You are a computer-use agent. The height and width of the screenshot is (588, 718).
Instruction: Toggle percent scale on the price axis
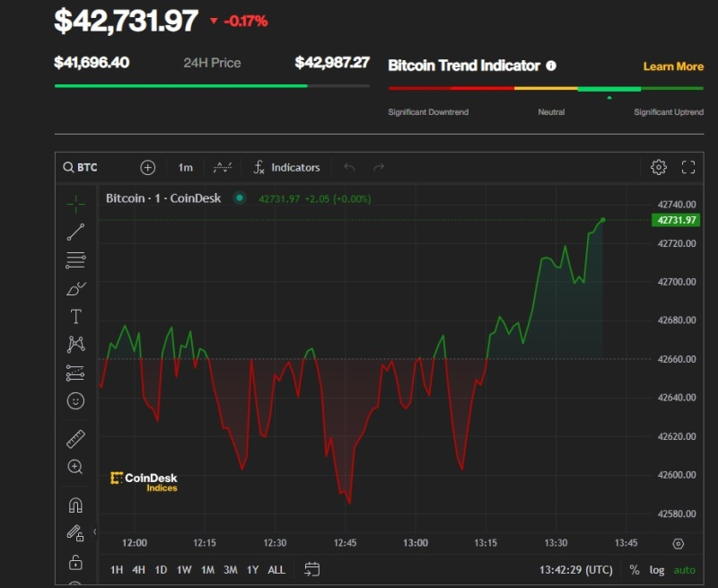pos(635,570)
